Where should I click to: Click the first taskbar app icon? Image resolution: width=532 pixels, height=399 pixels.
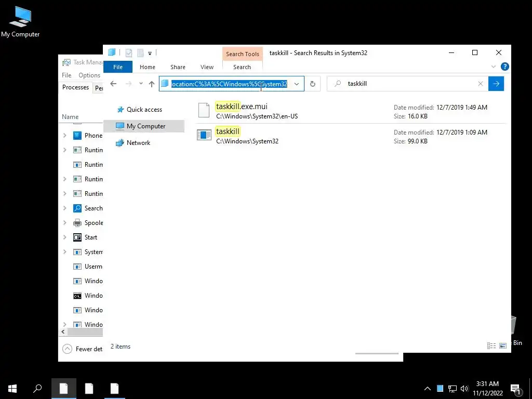coord(64,389)
